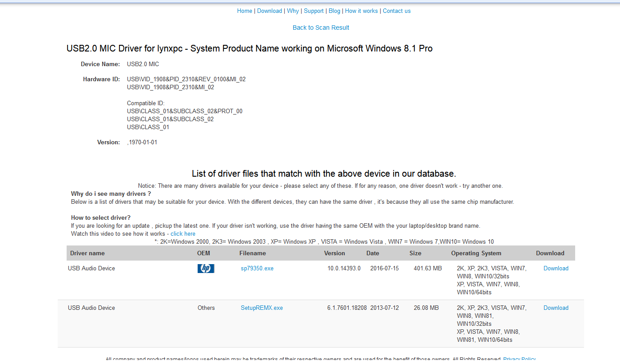Select the version value ,1970-01-01

[x=142, y=142]
